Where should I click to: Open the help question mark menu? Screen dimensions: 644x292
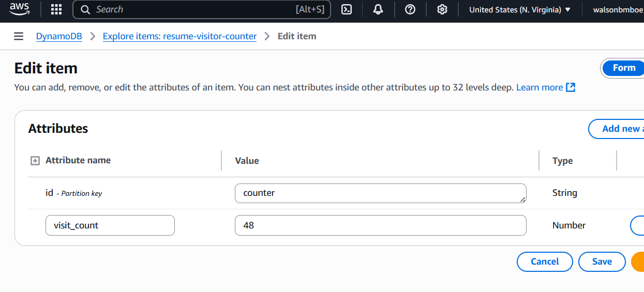coord(410,9)
